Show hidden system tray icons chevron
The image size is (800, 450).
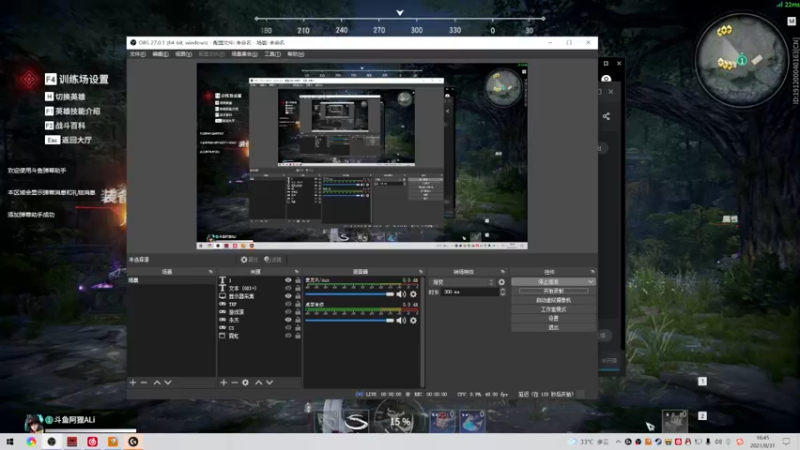618,441
